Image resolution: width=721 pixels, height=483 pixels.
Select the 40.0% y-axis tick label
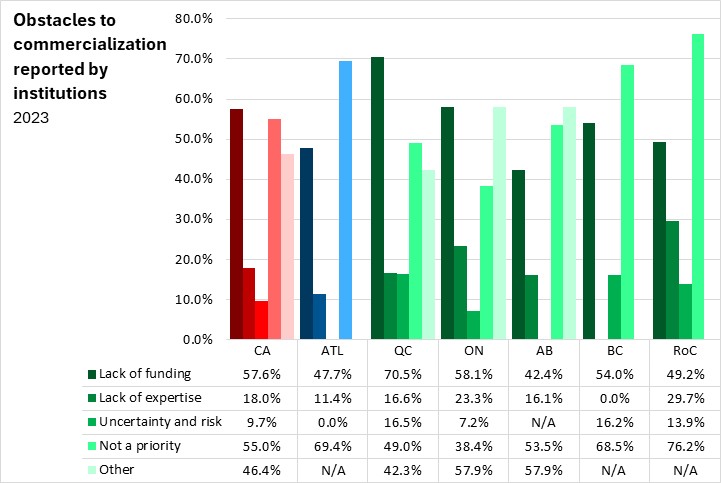194,179
